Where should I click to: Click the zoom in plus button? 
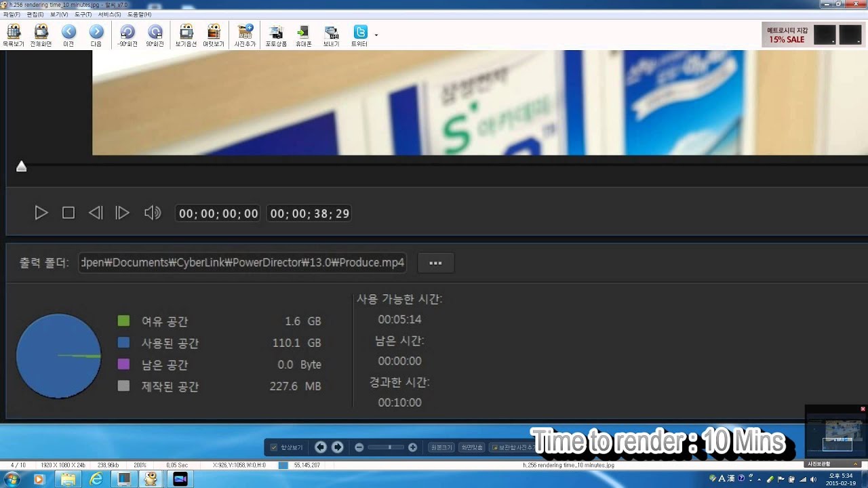point(412,447)
